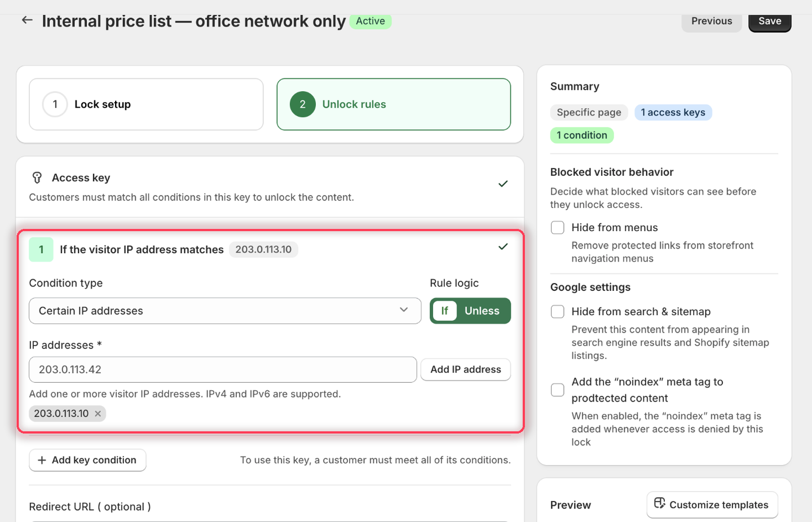
Task: Click the Blocked visitor behavior heading
Action: (x=612, y=172)
